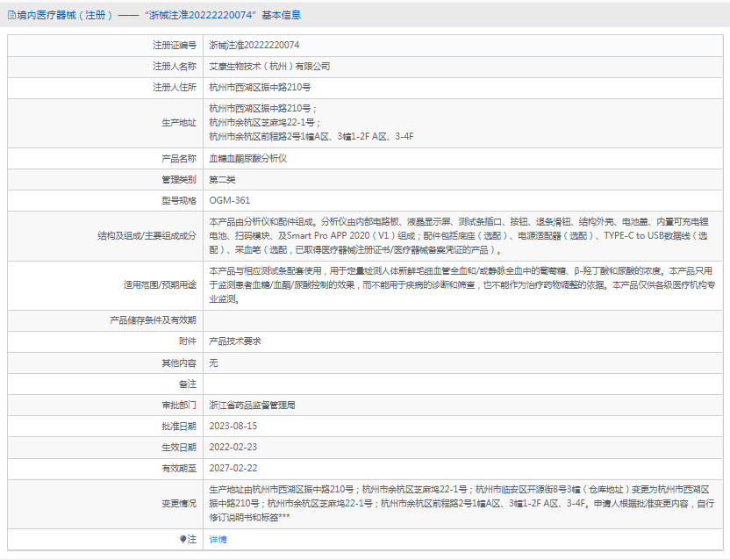The width and height of the screenshot is (730, 560).
Task: Click the change description starting 生产地址由杭州市西湖区
Action: [462, 503]
